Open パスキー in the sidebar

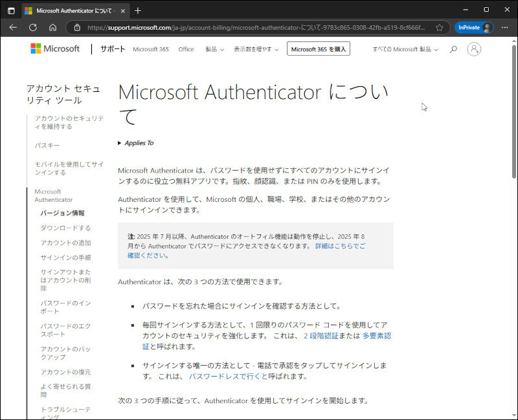pos(47,145)
